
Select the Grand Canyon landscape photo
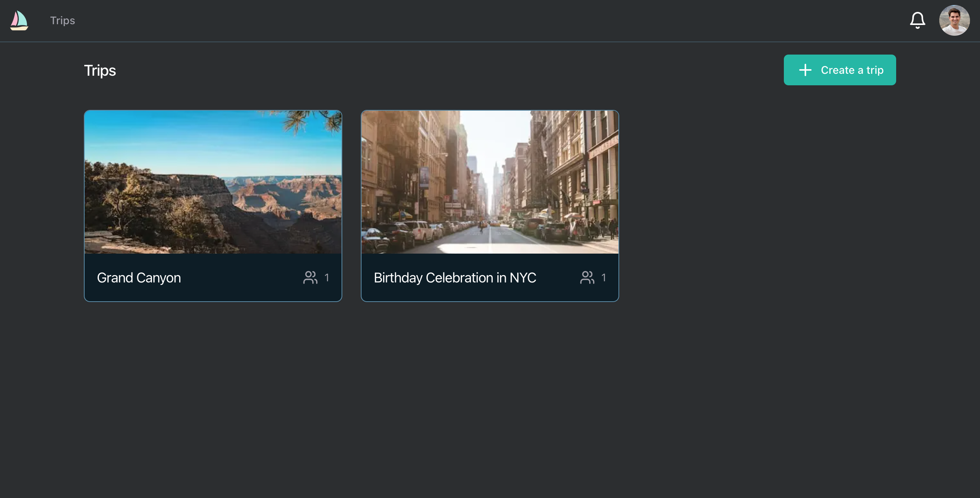click(x=213, y=182)
